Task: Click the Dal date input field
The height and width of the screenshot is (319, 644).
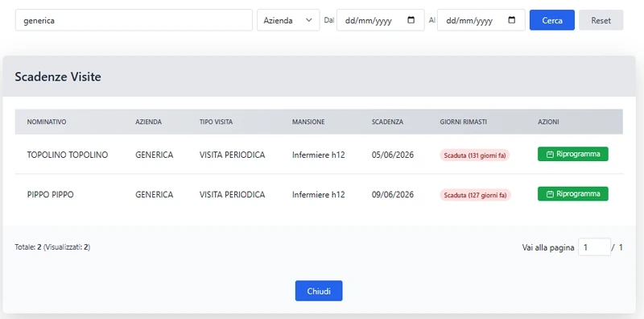Action: coord(380,20)
